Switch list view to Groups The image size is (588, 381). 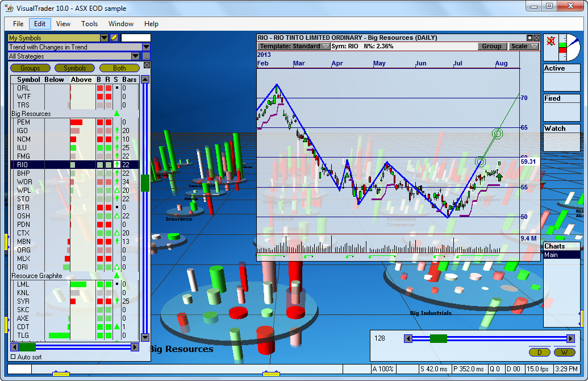pos(30,68)
